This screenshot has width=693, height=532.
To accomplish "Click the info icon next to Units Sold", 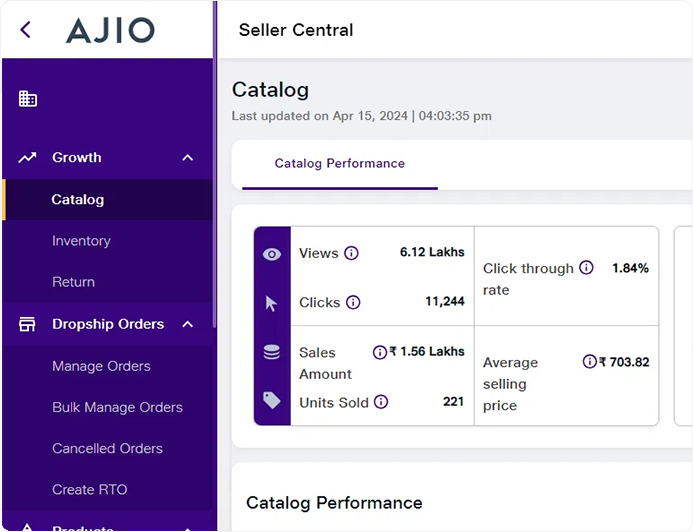I will [381, 402].
